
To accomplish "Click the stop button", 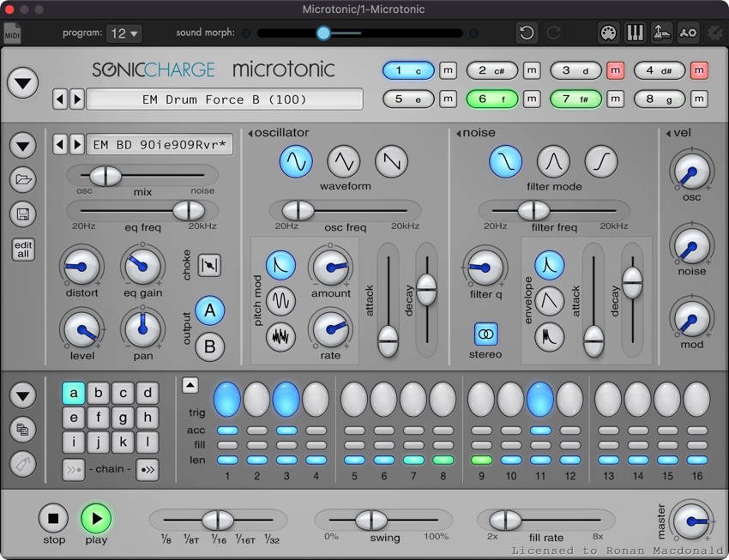I will (x=53, y=518).
